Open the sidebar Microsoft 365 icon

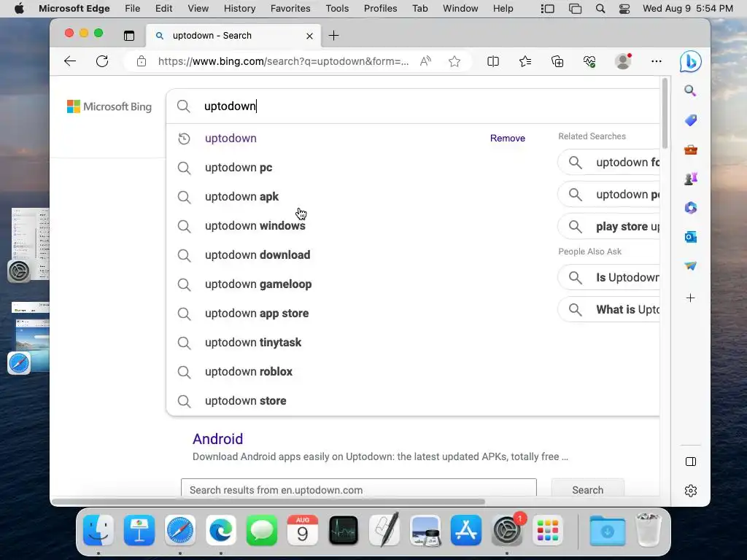(x=690, y=208)
